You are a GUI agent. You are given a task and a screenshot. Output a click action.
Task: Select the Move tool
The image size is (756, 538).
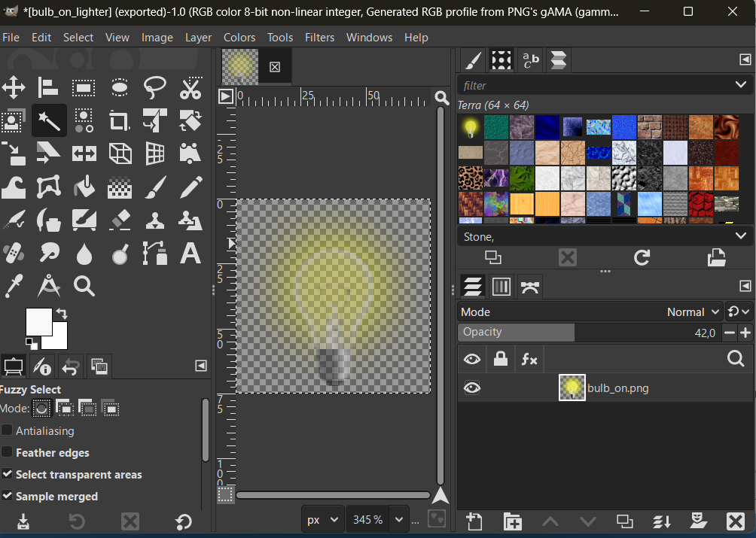pos(14,87)
